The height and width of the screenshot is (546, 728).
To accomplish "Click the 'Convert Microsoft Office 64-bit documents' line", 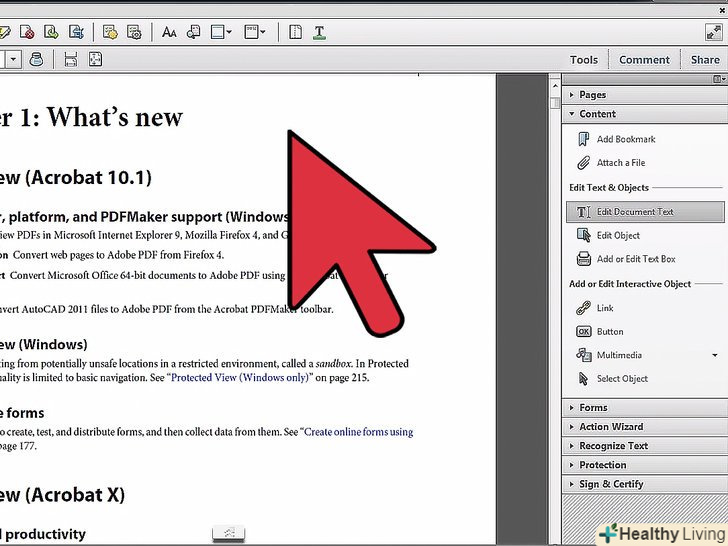I will (x=148, y=275).
